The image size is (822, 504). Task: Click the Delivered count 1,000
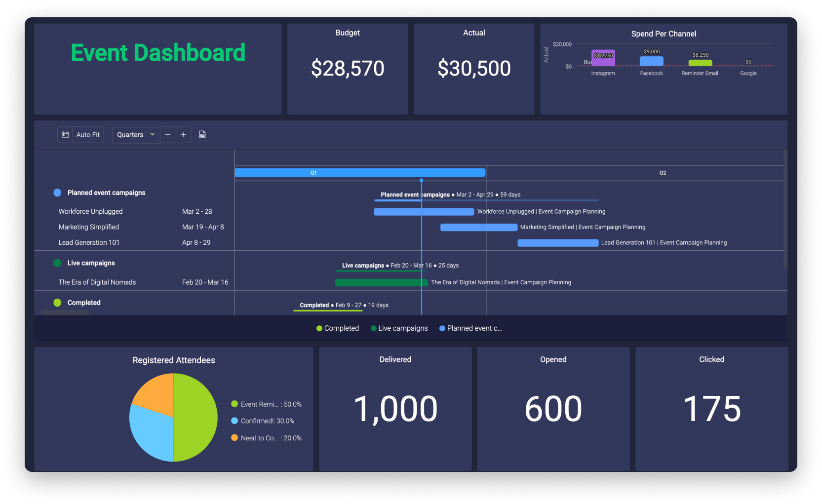(395, 409)
